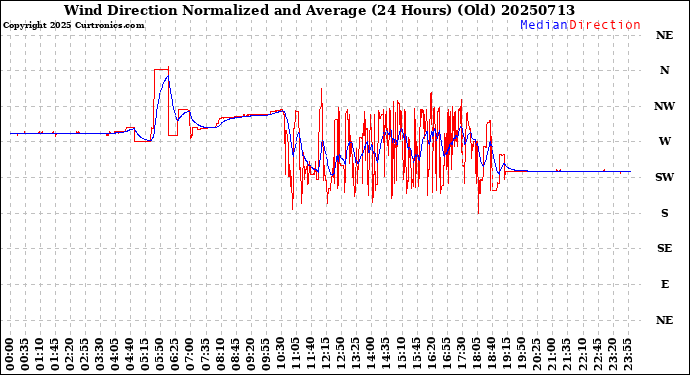Click the 13:25 time label

click(x=356, y=354)
